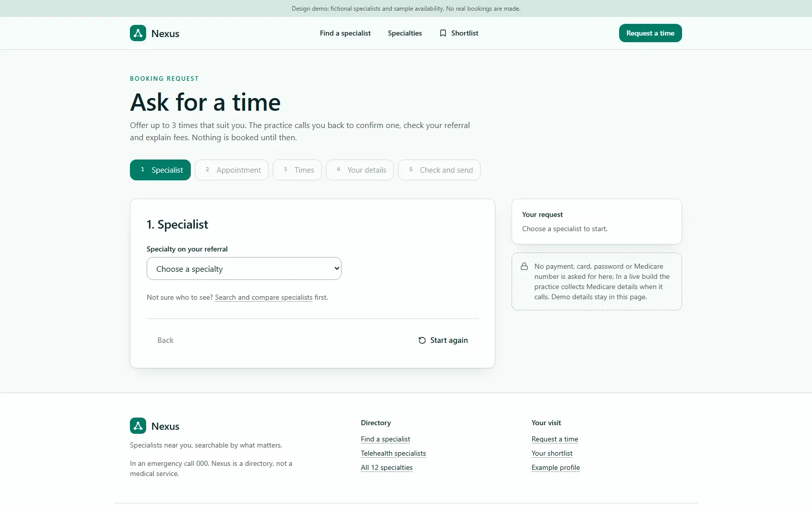This screenshot has height=508, width=812.
Task: Click the Your visit footer heading
Action: [547, 423]
